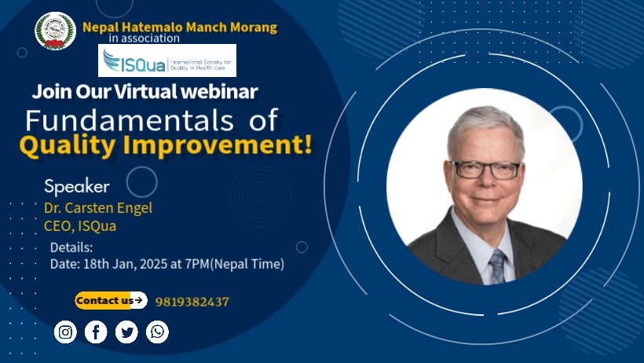The image size is (644, 363).
Task: Click the phone number 9819382437
Action: tap(192, 302)
